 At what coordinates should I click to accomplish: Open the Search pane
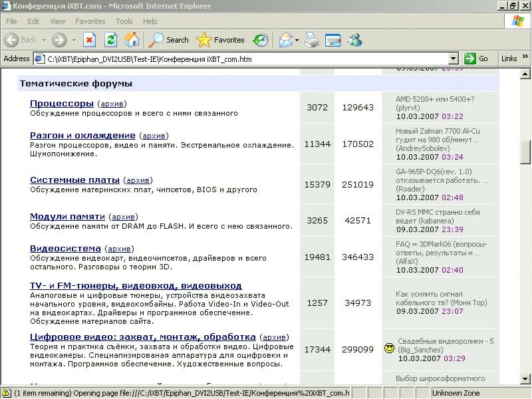coord(169,40)
